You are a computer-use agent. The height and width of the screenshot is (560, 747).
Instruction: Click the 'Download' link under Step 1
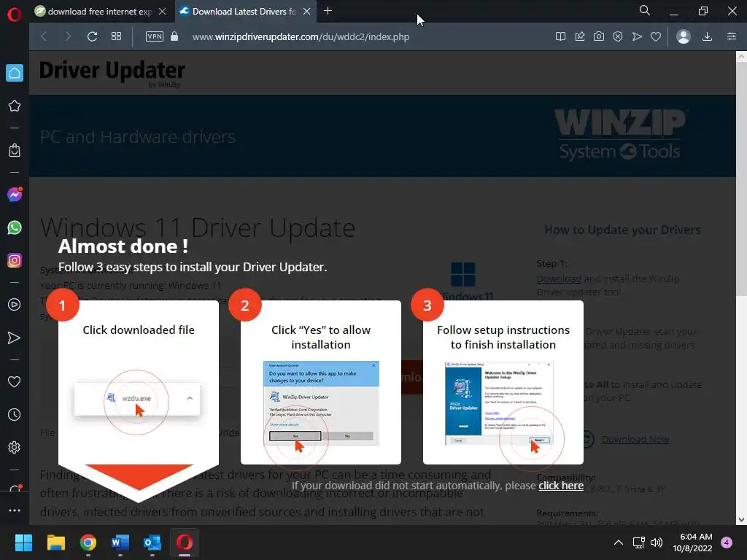coord(558,279)
